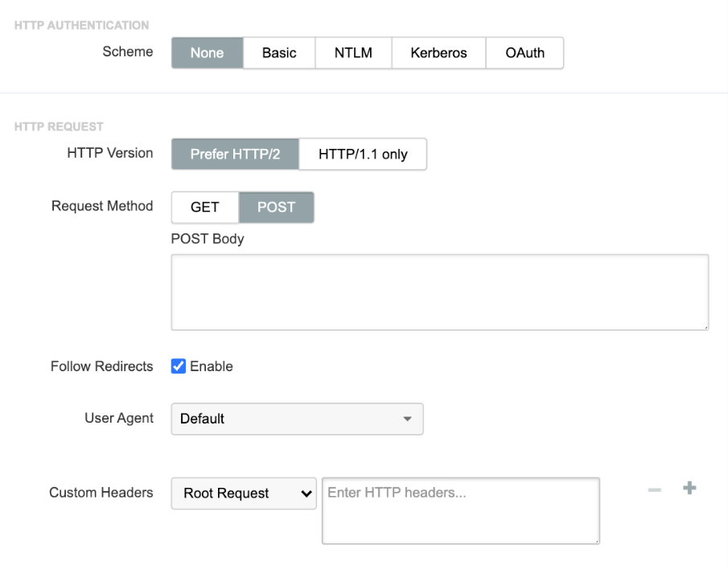This screenshot has width=728, height=570.
Task: Click the User Agent dropdown arrow
Action: [x=407, y=419]
